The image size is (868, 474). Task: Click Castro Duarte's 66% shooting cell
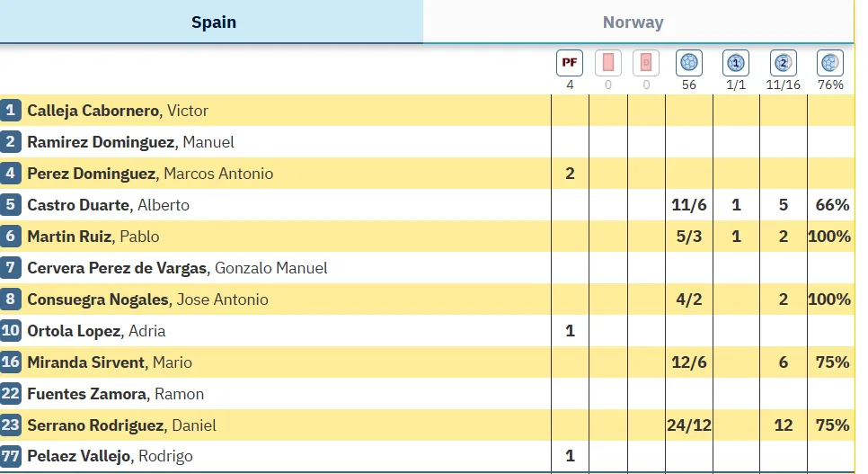point(830,205)
